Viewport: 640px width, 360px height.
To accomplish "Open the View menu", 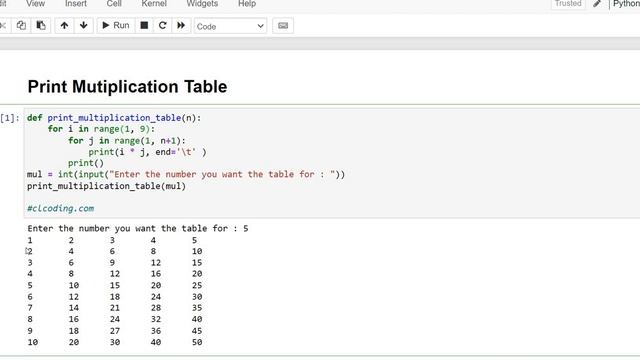I will pyautogui.click(x=36, y=4).
